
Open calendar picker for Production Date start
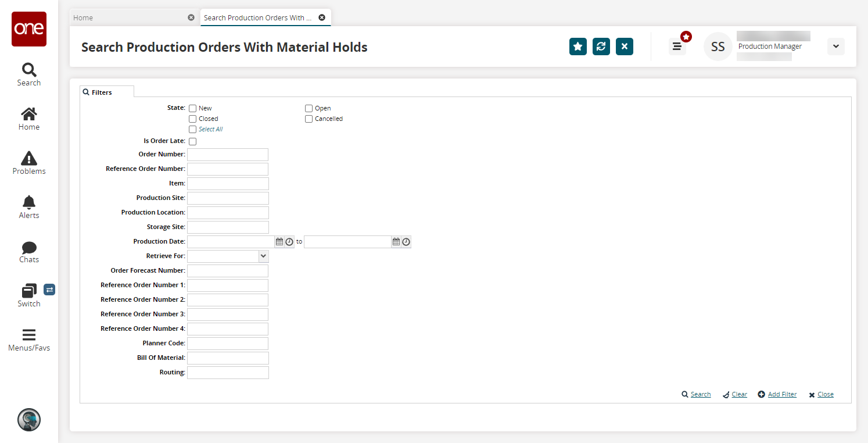(279, 242)
